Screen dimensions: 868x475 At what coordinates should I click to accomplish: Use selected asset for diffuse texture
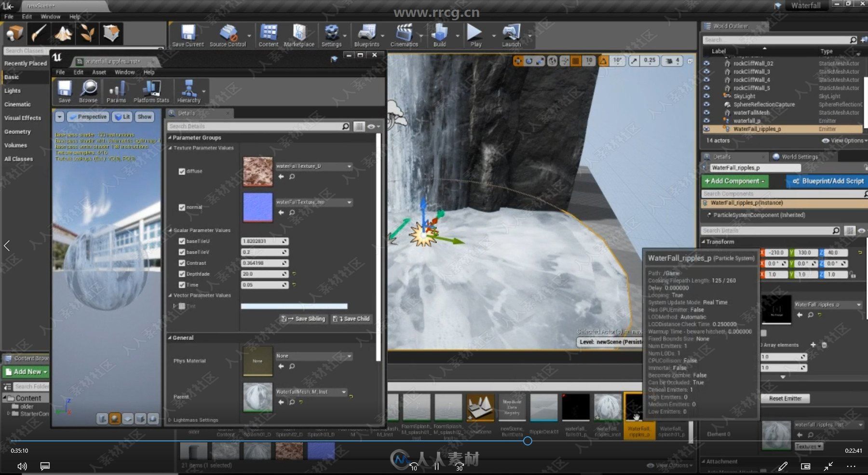point(281,177)
